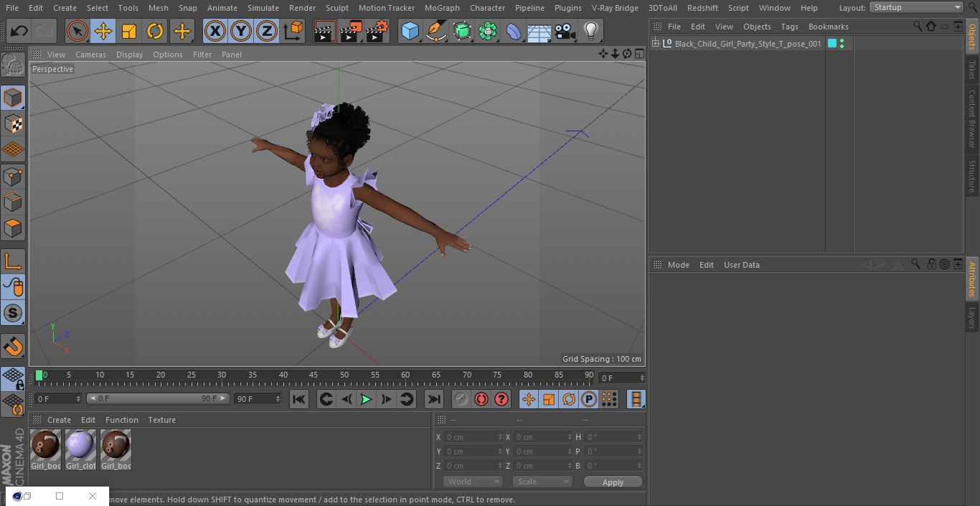This screenshot has width=980, height=506.
Task: Activate the Rotate tool
Action: click(155, 31)
